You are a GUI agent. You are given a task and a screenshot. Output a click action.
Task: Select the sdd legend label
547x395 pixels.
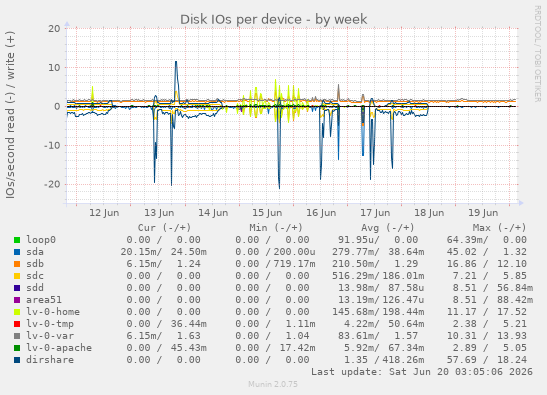click(x=35, y=288)
